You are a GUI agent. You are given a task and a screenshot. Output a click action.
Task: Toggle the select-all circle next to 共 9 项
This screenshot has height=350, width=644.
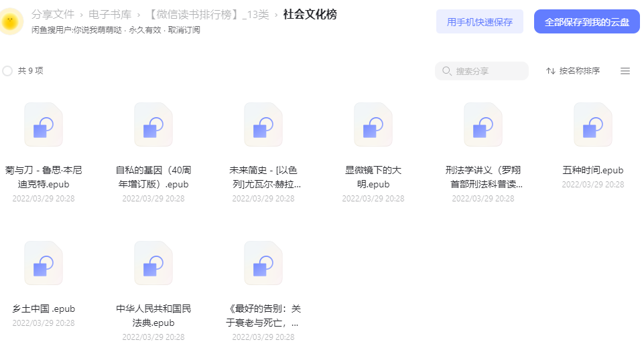click(7, 71)
